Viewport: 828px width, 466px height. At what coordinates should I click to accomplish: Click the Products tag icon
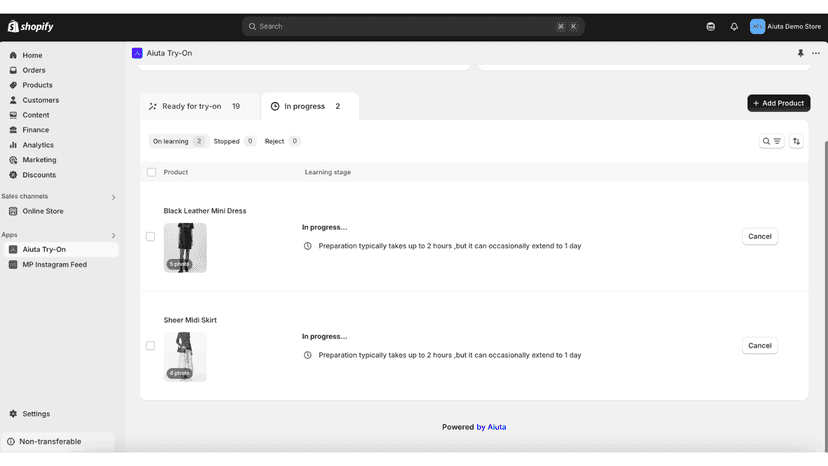tap(13, 85)
